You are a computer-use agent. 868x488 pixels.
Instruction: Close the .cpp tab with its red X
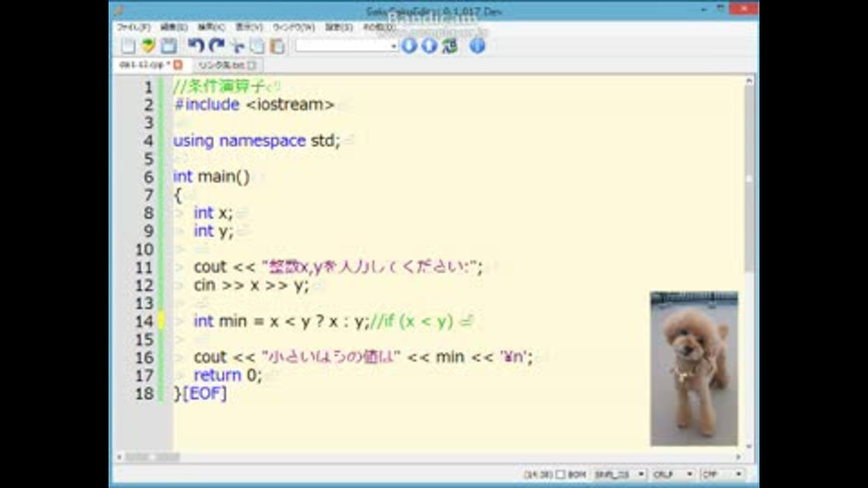pos(178,65)
